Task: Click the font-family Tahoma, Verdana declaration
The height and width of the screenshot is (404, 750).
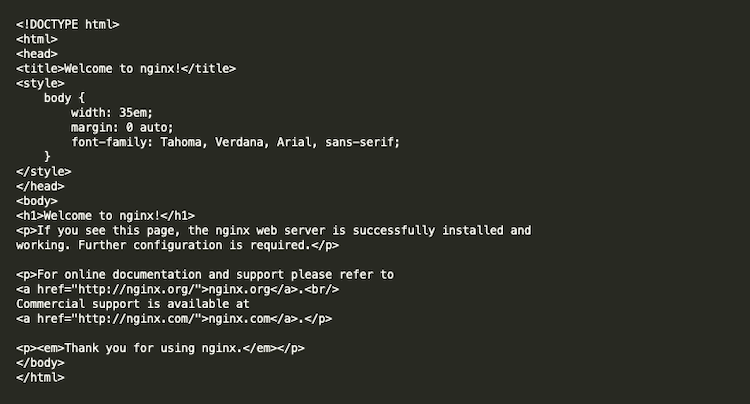Action: pyautogui.click(x=235, y=142)
